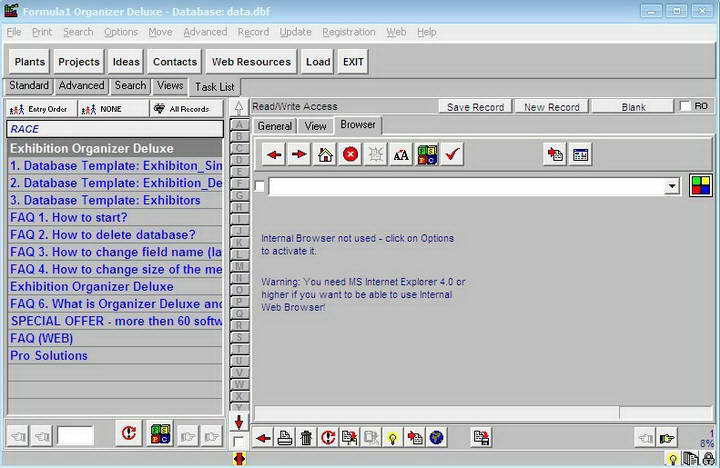Open the Entry Order sort selector
This screenshot has width=720, height=468.
point(41,109)
